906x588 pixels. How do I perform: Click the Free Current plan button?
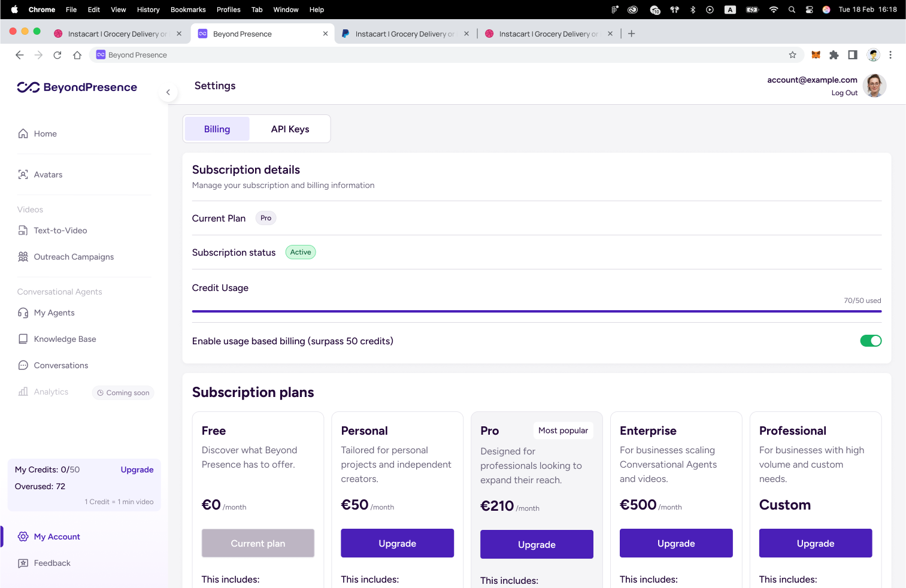point(258,543)
